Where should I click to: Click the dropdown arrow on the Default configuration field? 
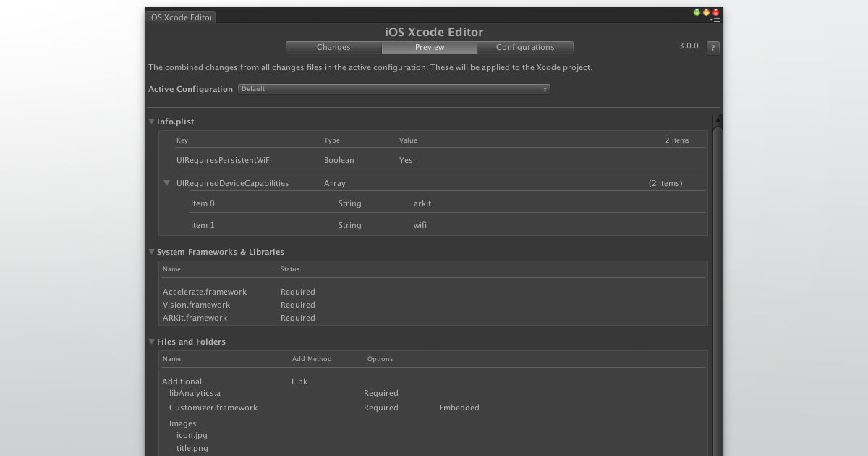[x=545, y=88]
